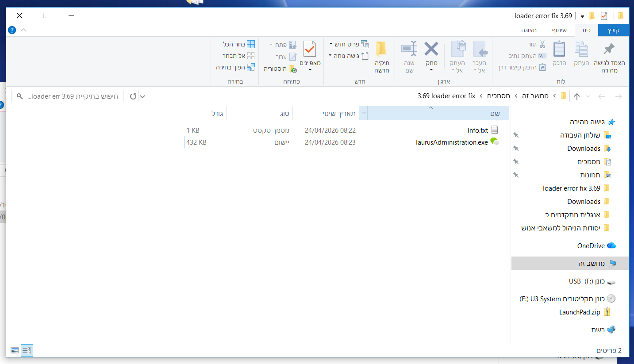Open the View (תצוגה) ribbon tab

point(529,31)
